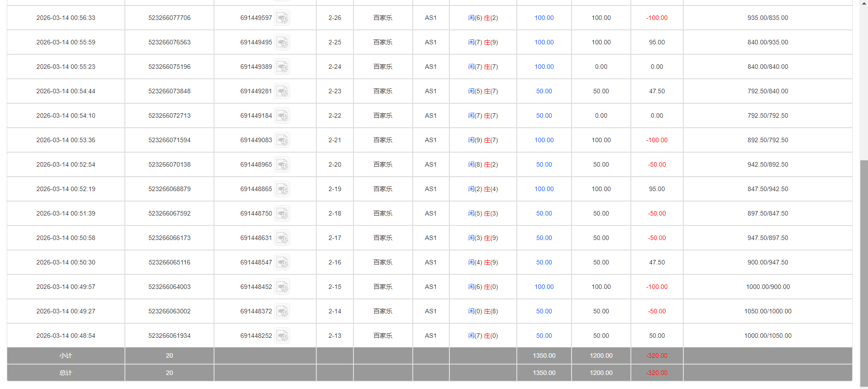This screenshot has height=389, width=868.
Task: Play video replay for game 691448372
Action: 282,312
